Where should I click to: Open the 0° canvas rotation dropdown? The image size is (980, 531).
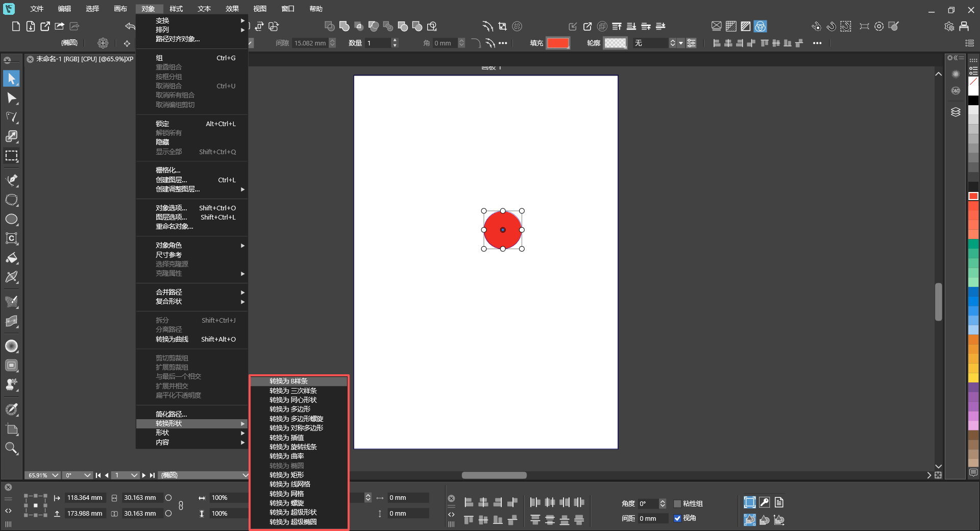click(87, 475)
